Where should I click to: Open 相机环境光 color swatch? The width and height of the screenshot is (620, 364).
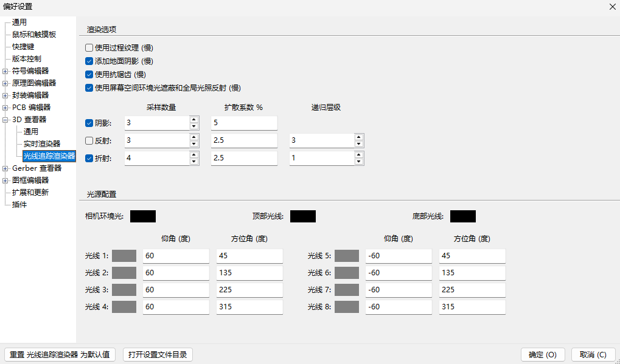pyautogui.click(x=143, y=216)
